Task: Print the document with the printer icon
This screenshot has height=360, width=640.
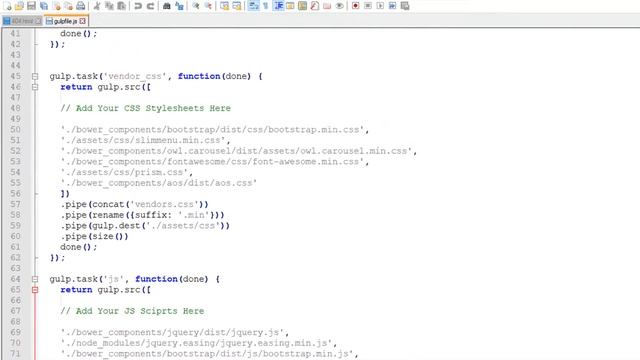Action: (x=81, y=6)
